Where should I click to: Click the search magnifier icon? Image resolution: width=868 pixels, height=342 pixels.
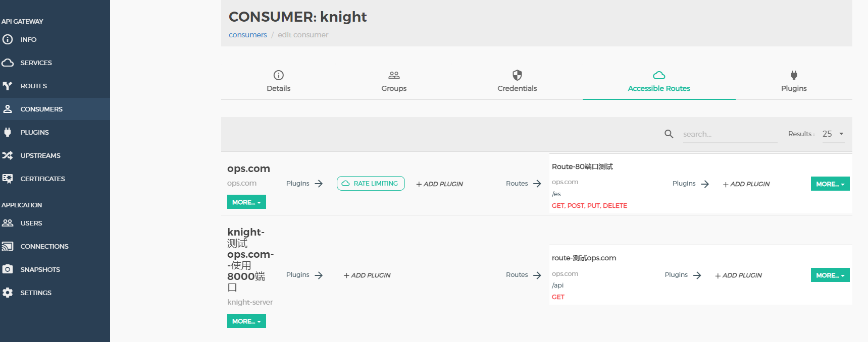[669, 134]
